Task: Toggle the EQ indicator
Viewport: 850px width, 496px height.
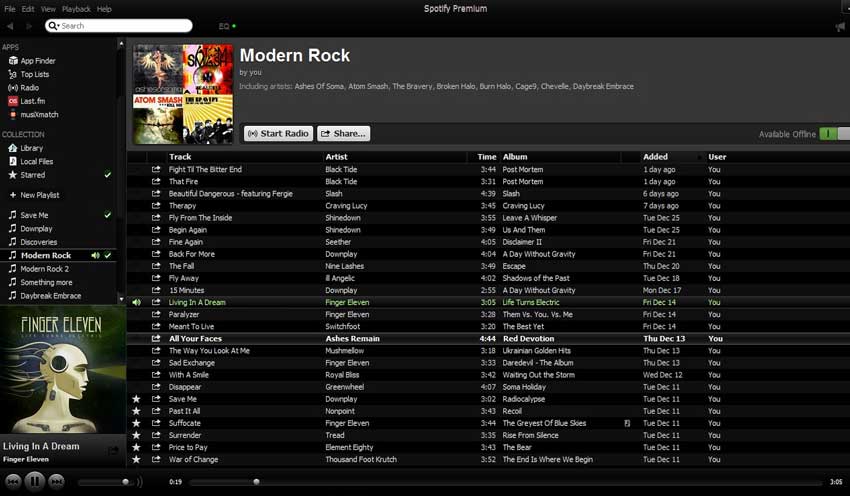Action: point(227,26)
